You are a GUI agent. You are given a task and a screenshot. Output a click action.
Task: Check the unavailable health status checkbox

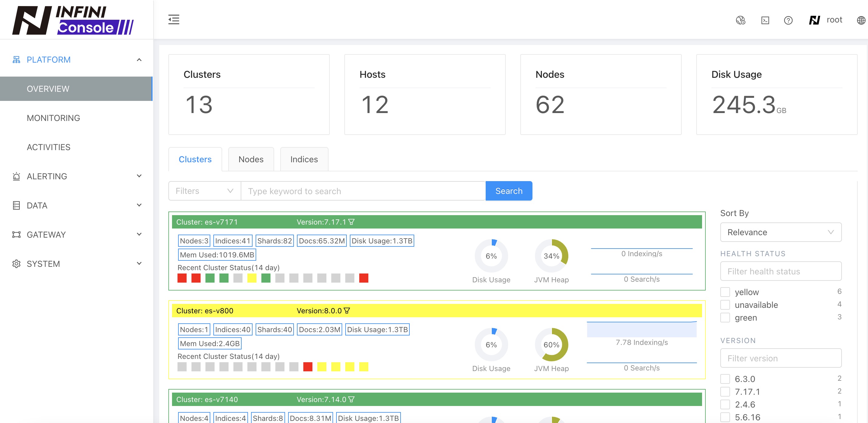[725, 304]
